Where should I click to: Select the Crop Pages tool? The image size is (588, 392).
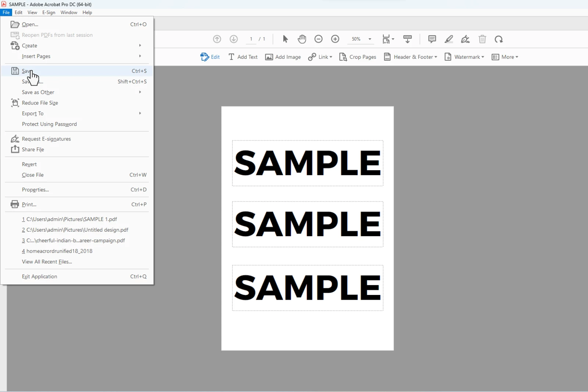pyautogui.click(x=358, y=57)
